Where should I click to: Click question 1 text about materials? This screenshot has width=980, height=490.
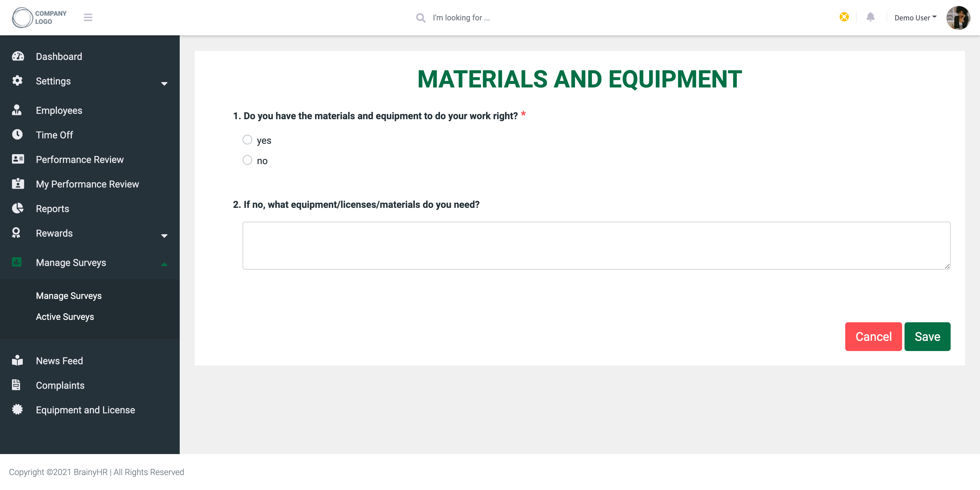[376, 116]
